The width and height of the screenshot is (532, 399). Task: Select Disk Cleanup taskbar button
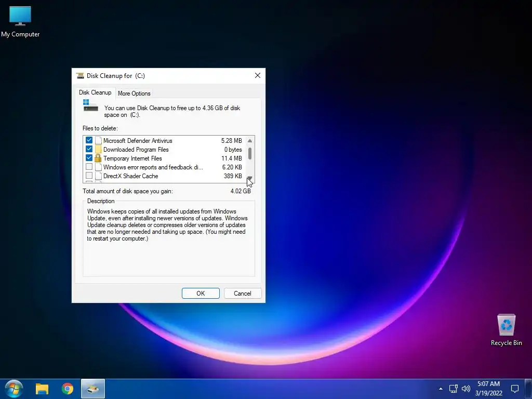click(x=93, y=389)
